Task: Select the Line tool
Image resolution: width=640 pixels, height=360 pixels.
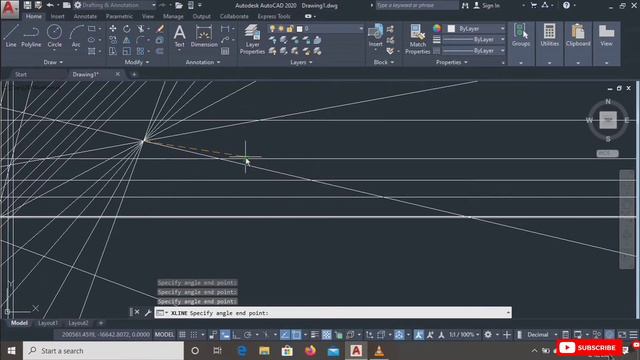Action: click(11, 36)
